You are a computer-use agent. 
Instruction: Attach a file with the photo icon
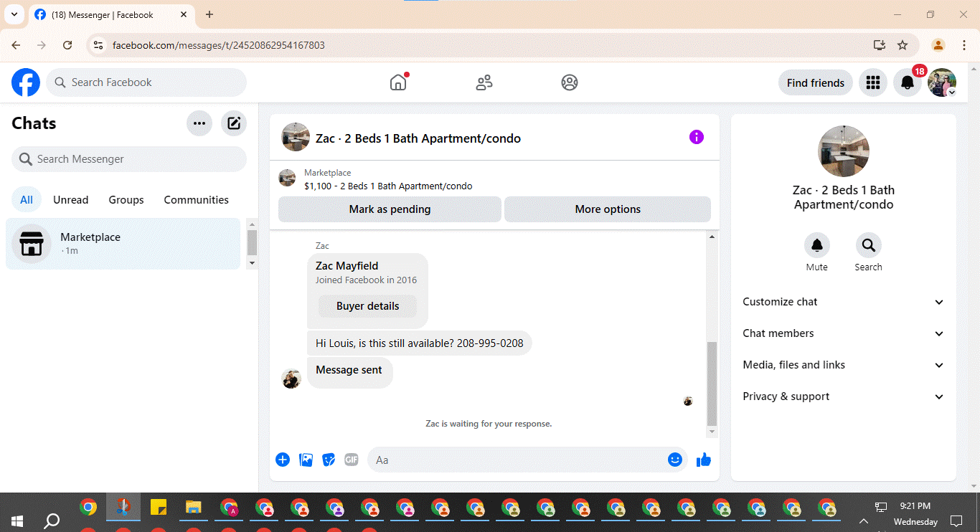pyautogui.click(x=306, y=460)
